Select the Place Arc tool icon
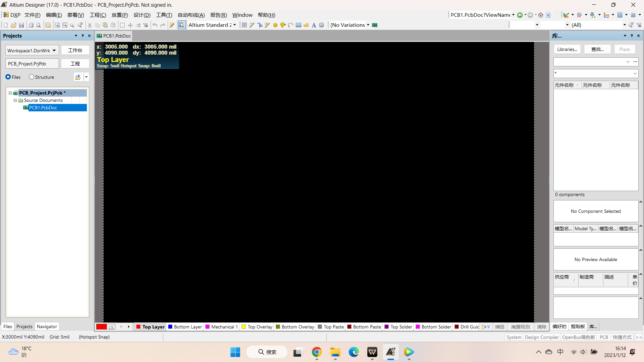Image resolution: width=644 pixels, height=362 pixels. tap(290, 25)
